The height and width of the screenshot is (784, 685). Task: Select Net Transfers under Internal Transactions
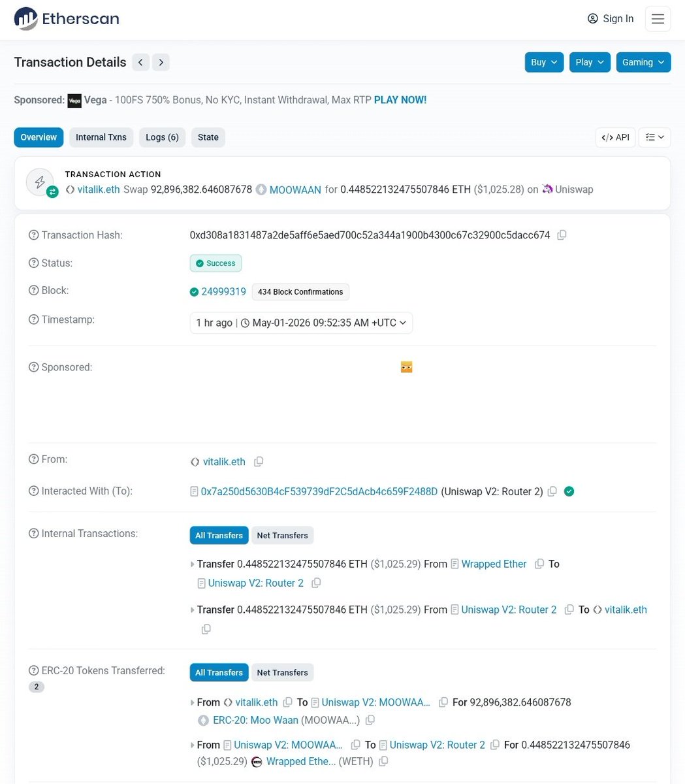[282, 535]
